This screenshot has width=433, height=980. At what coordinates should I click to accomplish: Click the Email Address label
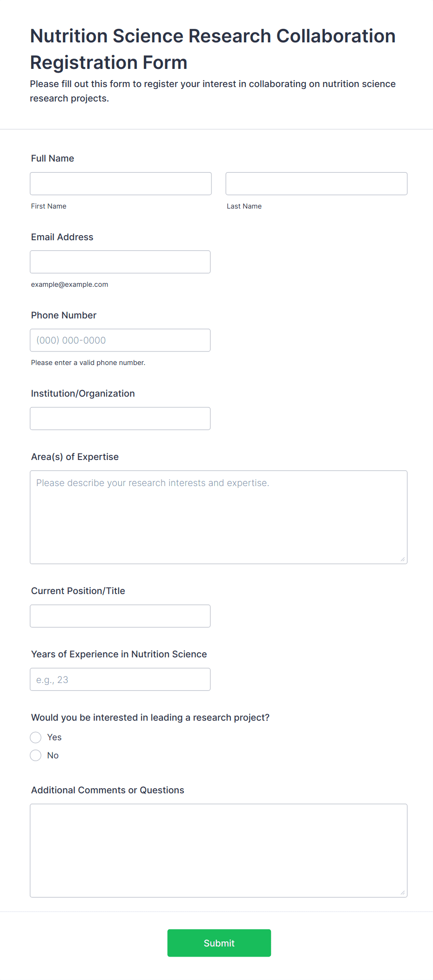click(x=62, y=237)
